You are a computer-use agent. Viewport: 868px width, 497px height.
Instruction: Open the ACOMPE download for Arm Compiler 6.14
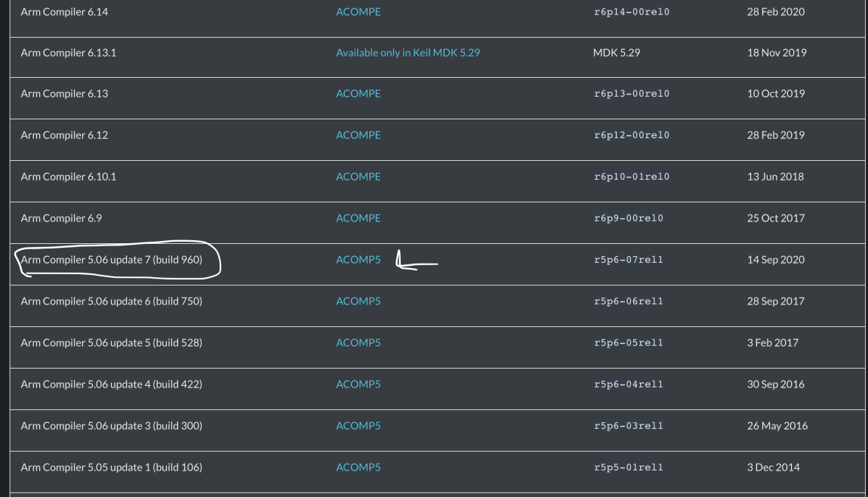[x=358, y=11]
